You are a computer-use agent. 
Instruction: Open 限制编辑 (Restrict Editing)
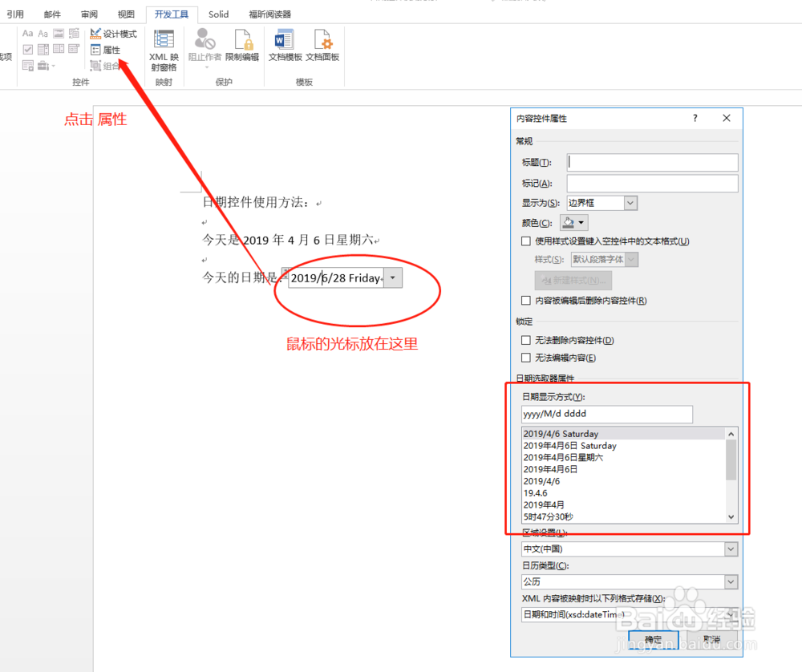pos(242,46)
